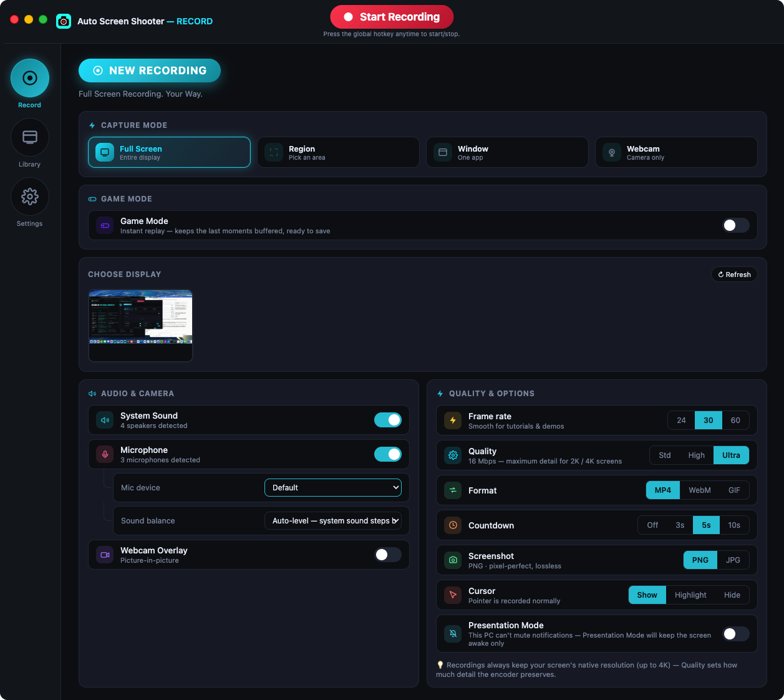784x700 pixels.
Task: Select Ultra quality
Action: point(731,455)
